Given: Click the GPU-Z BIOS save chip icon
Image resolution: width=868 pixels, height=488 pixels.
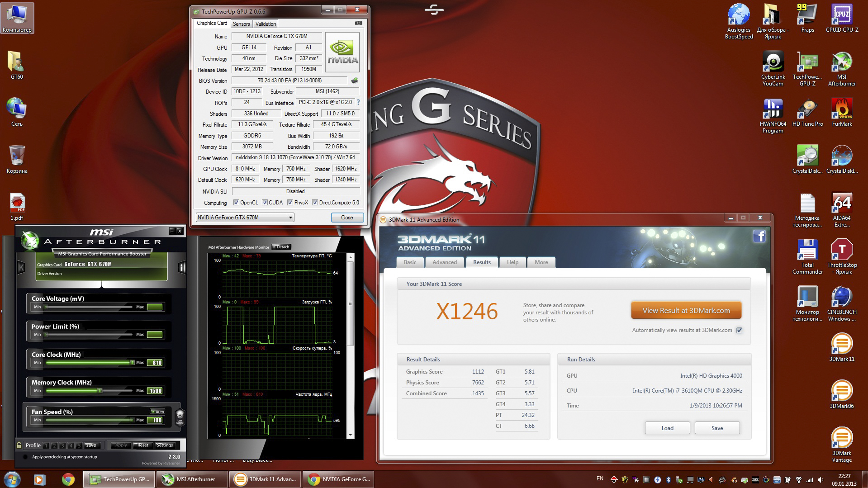Looking at the screenshot, I should point(354,81).
